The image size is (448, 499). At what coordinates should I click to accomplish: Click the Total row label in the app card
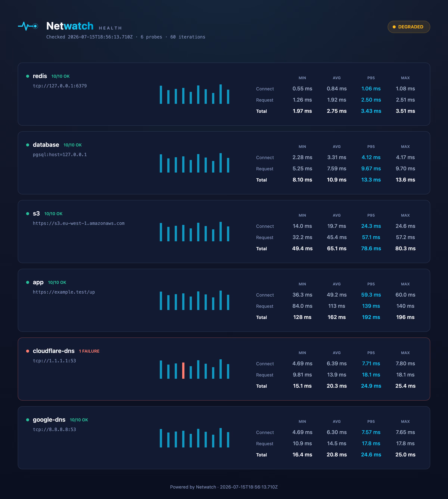261,317
